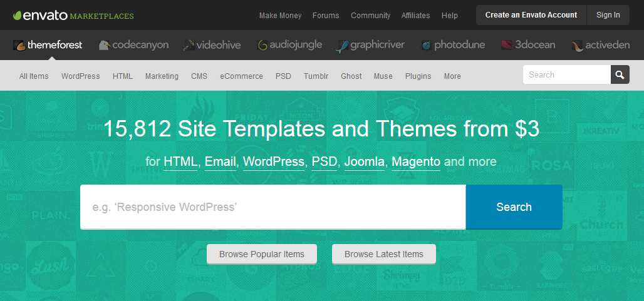Click the '15,812 Site Templates' headline
The image size is (644, 301).
(321, 129)
